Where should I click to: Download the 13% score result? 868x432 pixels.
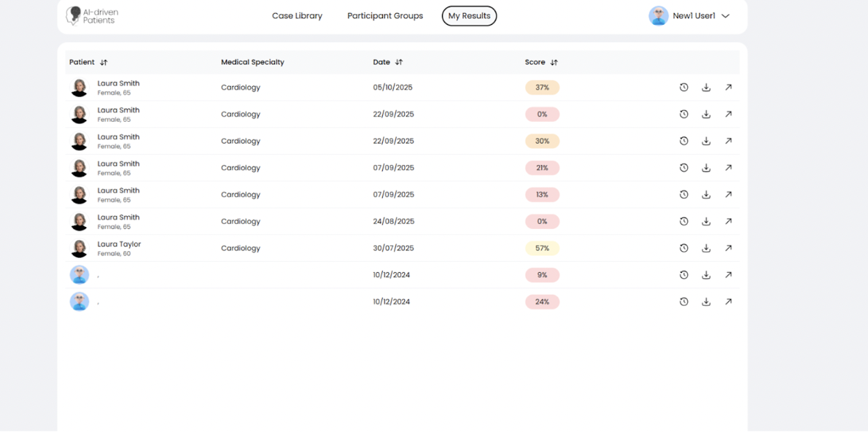pyautogui.click(x=706, y=195)
